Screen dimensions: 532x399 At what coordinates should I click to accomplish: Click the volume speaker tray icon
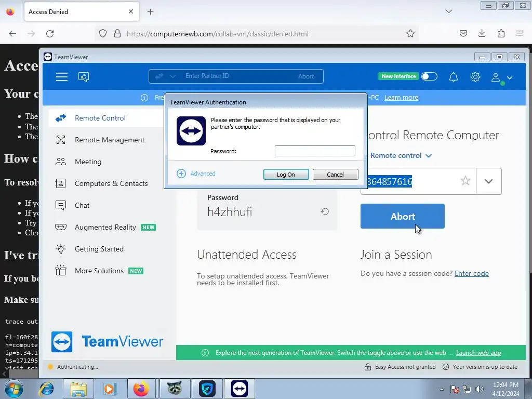pyautogui.click(x=479, y=390)
